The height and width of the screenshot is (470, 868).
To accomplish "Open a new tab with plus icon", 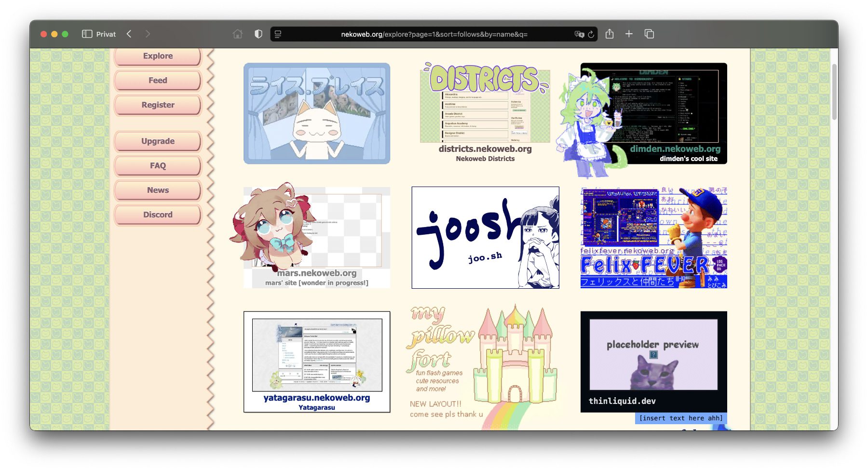I will (629, 34).
